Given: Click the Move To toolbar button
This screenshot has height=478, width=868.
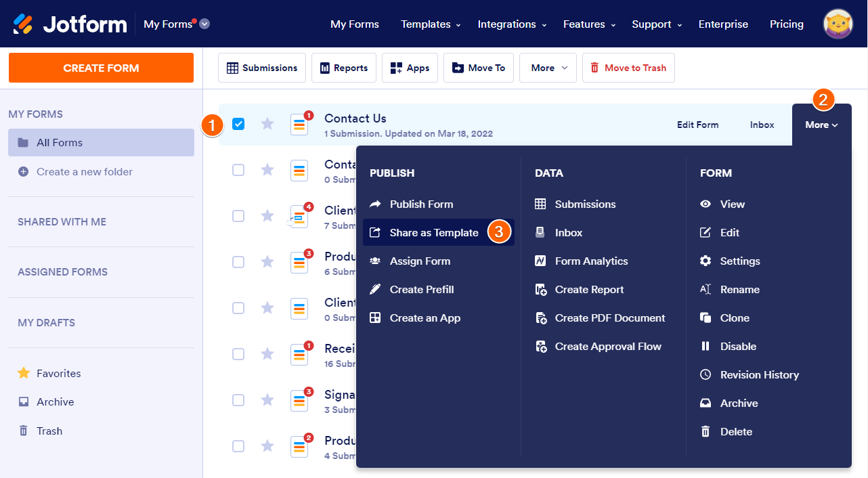Looking at the screenshot, I should point(479,68).
